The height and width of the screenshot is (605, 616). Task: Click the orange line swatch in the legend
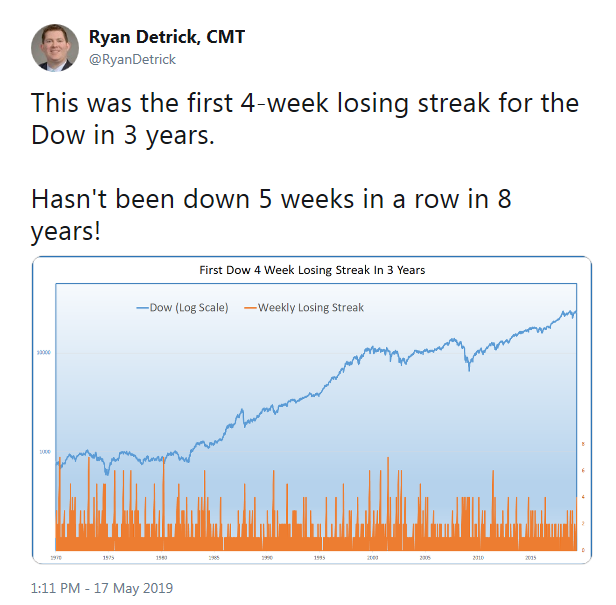pos(251,307)
